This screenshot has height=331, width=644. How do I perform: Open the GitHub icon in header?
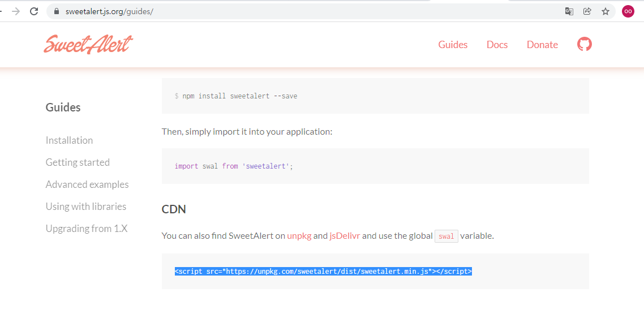point(585,44)
